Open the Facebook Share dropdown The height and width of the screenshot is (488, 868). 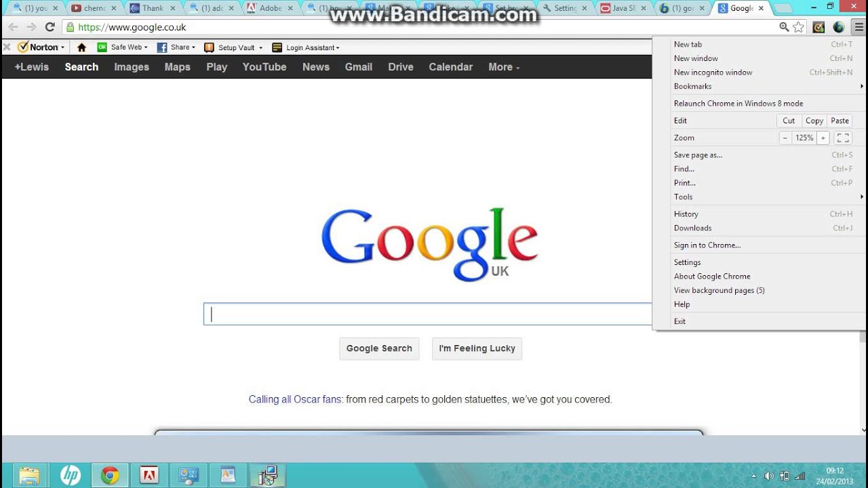(x=176, y=47)
